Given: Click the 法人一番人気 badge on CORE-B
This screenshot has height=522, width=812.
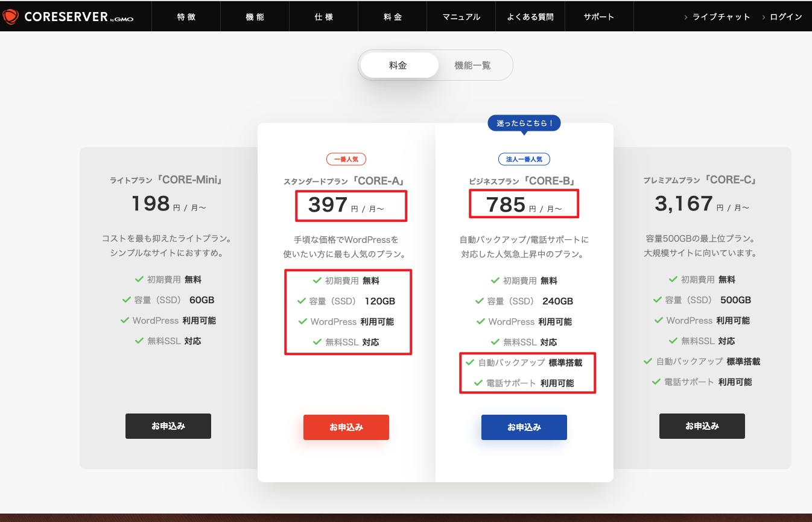Looking at the screenshot, I should point(524,159).
